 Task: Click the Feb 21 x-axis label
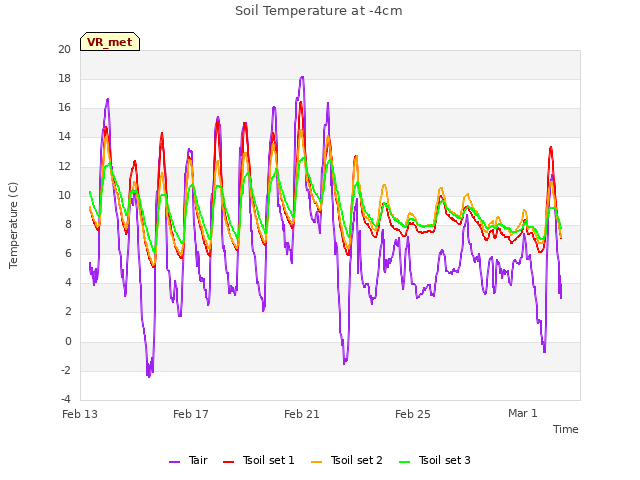302,414
